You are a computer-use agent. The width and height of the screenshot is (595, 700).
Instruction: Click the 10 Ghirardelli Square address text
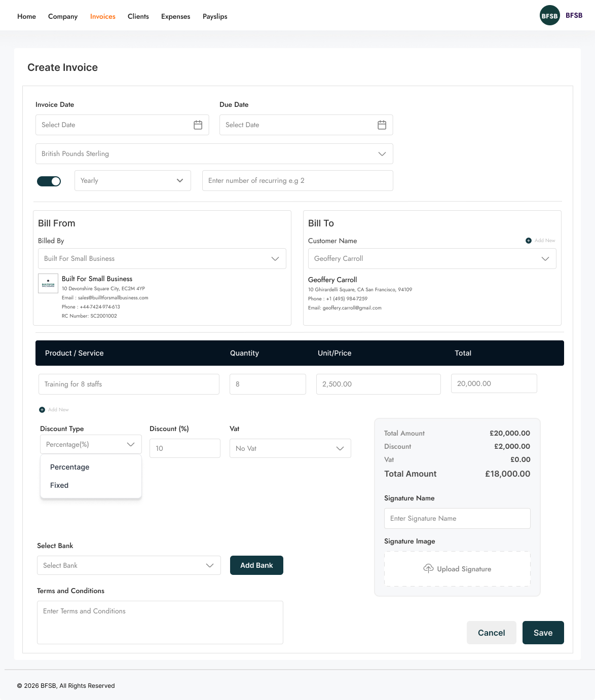coord(360,290)
